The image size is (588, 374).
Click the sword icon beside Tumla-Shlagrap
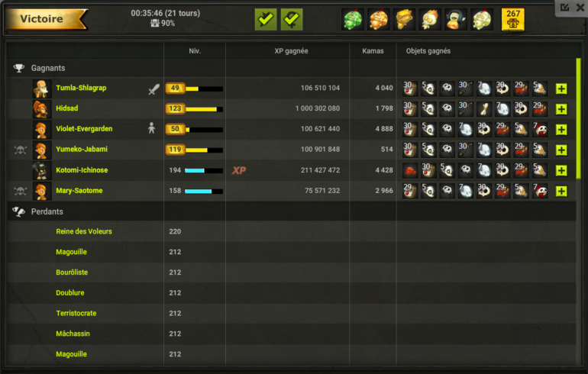153,89
